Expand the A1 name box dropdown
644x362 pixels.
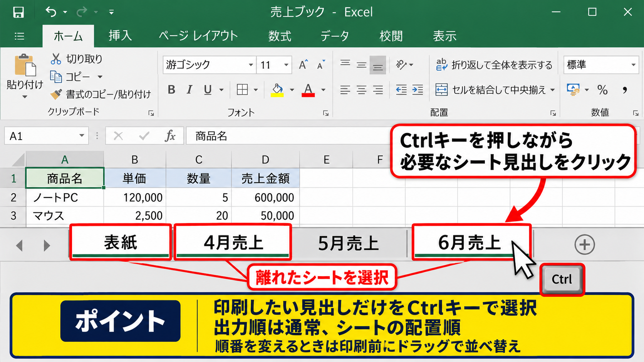tap(82, 136)
